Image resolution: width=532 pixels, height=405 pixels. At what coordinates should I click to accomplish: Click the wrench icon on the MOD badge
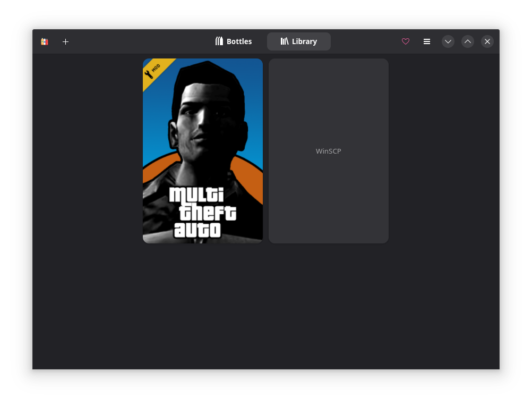coord(149,74)
